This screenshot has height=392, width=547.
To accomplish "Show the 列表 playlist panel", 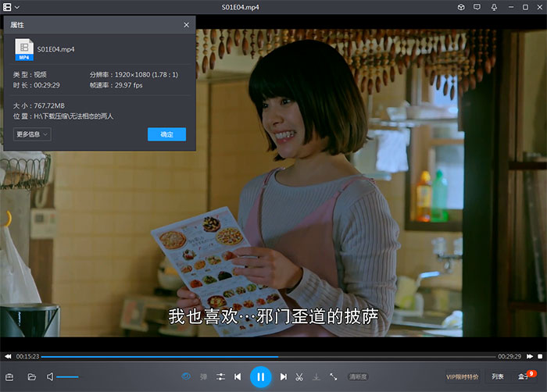I will [x=498, y=376].
